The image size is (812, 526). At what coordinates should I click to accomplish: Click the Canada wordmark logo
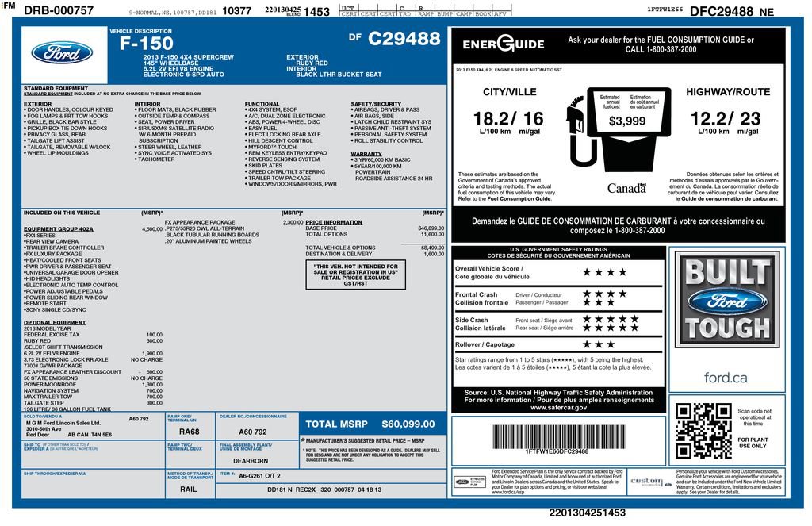coord(629,187)
